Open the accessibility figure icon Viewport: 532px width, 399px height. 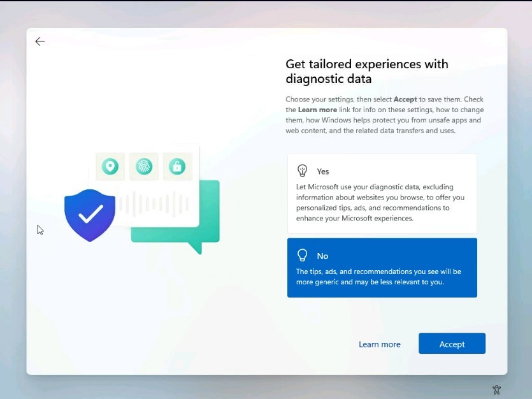coord(497,389)
